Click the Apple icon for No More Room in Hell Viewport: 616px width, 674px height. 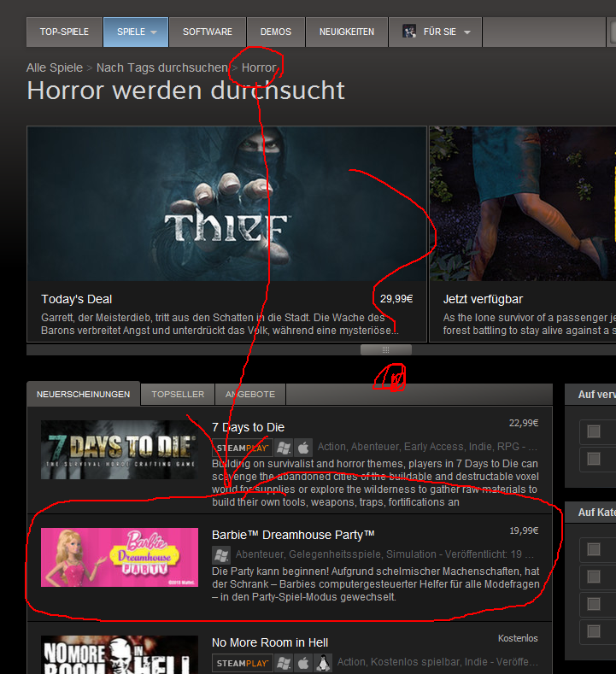pyautogui.click(x=303, y=662)
